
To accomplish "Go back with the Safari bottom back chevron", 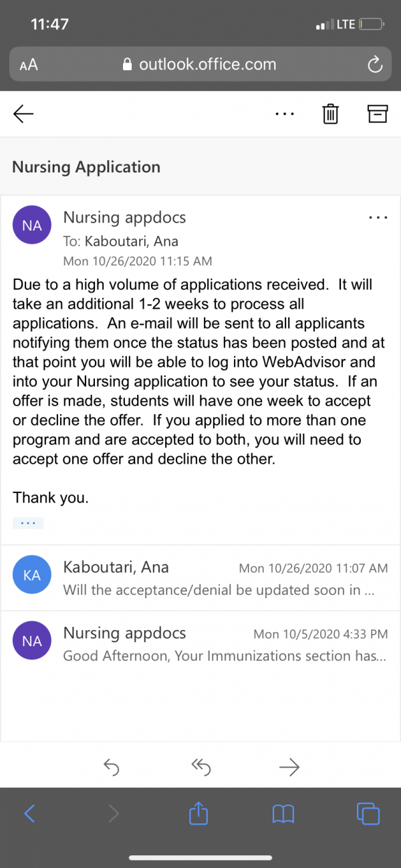I will pyautogui.click(x=29, y=813).
